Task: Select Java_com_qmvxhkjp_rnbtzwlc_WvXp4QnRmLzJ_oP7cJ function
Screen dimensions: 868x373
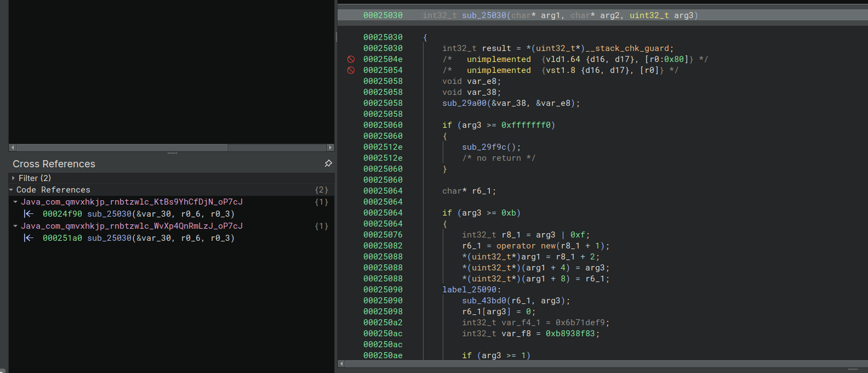Action: pos(132,226)
